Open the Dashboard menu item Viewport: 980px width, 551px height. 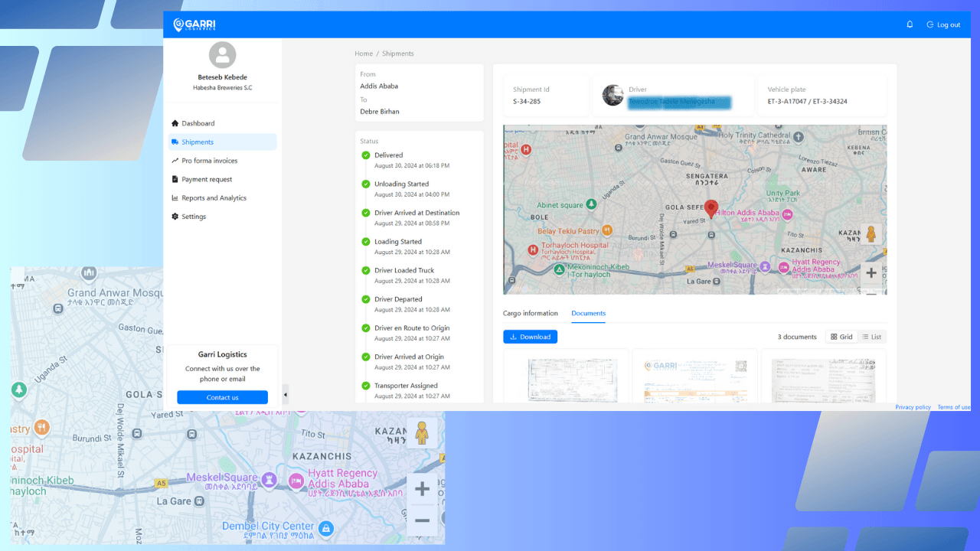click(x=198, y=123)
